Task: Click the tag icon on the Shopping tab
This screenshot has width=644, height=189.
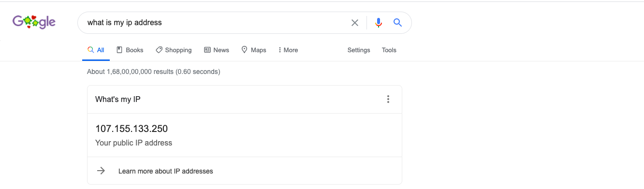Action: (159, 50)
